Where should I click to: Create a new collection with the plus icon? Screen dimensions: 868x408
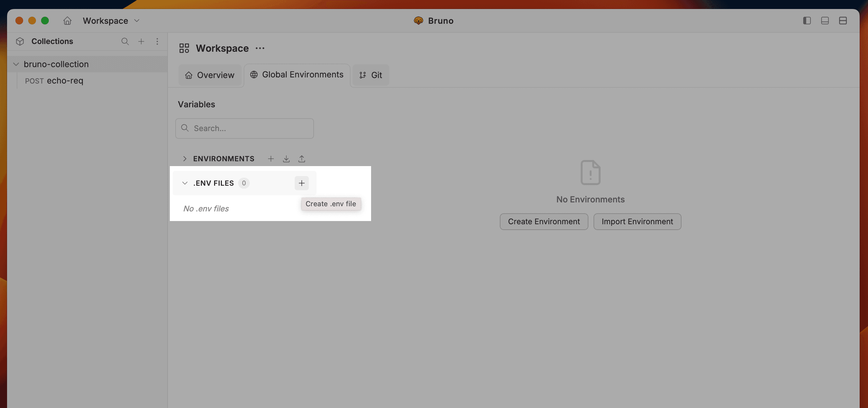(141, 41)
